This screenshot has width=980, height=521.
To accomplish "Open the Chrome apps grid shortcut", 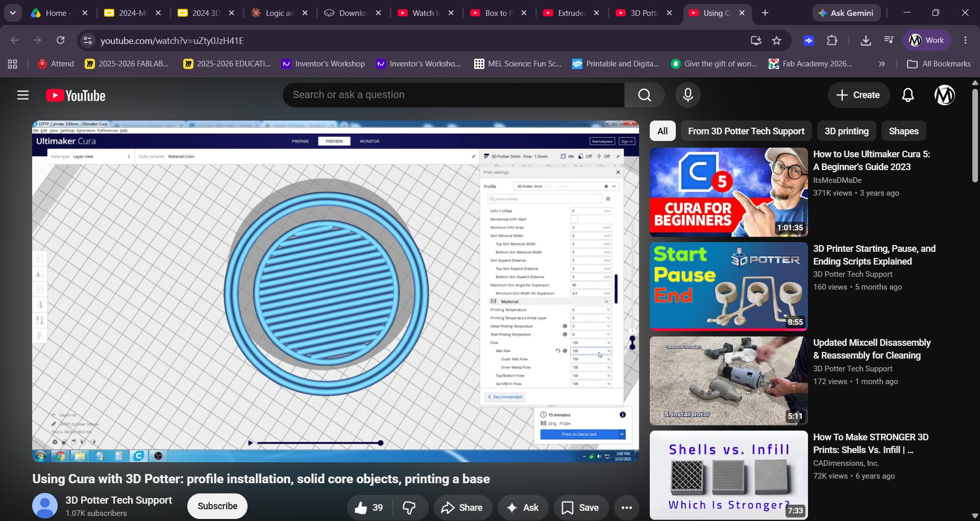I will 12,64.
